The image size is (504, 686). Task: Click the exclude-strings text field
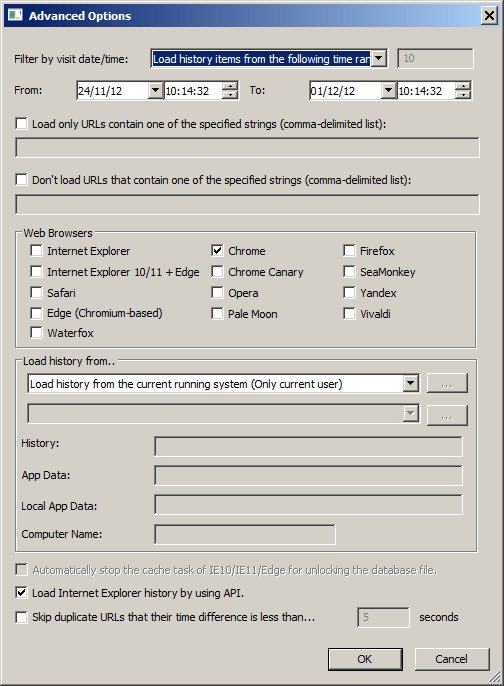[247, 204]
